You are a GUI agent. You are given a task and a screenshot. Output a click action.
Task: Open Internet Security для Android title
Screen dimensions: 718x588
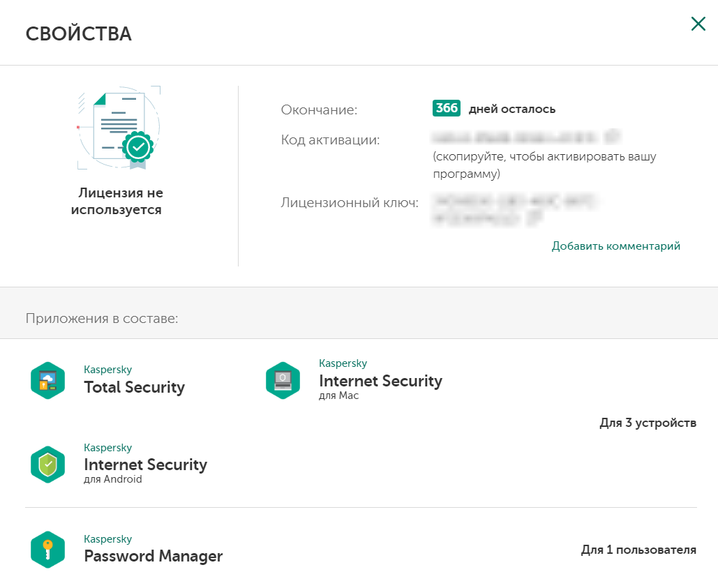point(145,465)
